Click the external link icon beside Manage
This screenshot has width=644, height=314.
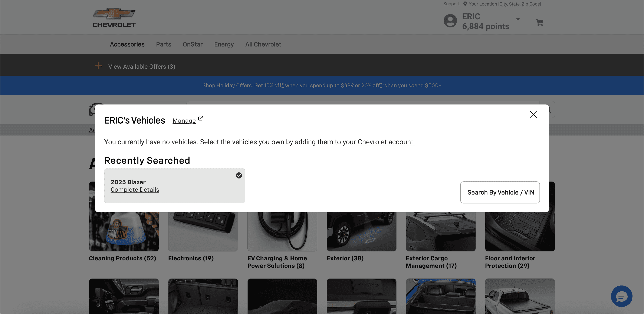(200, 118)
